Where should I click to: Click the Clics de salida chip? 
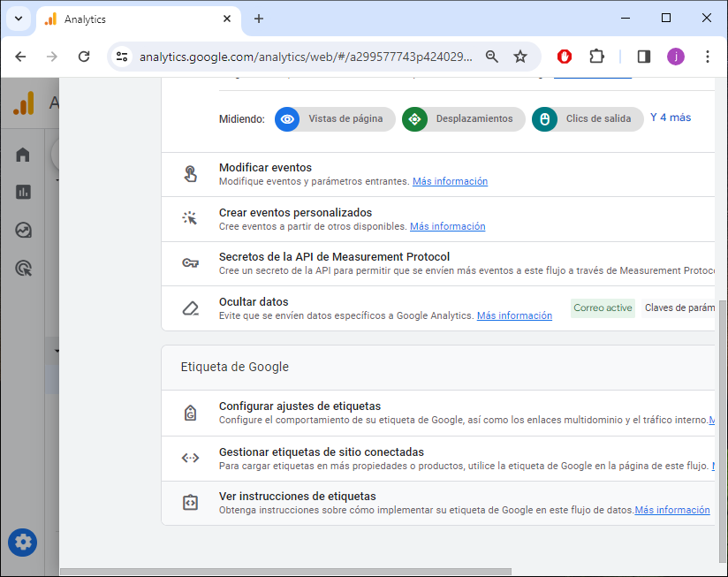click(x=588, y=119)
